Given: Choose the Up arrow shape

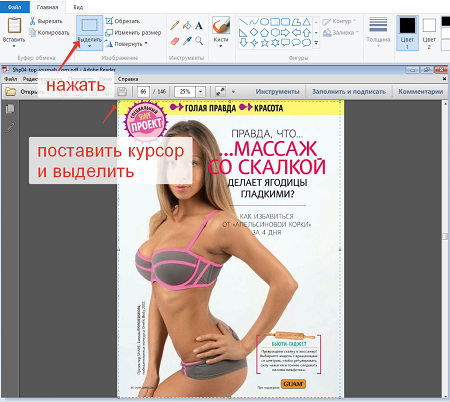Looking at the screenshot, I should pyautogui.click(x=307, y=33).
